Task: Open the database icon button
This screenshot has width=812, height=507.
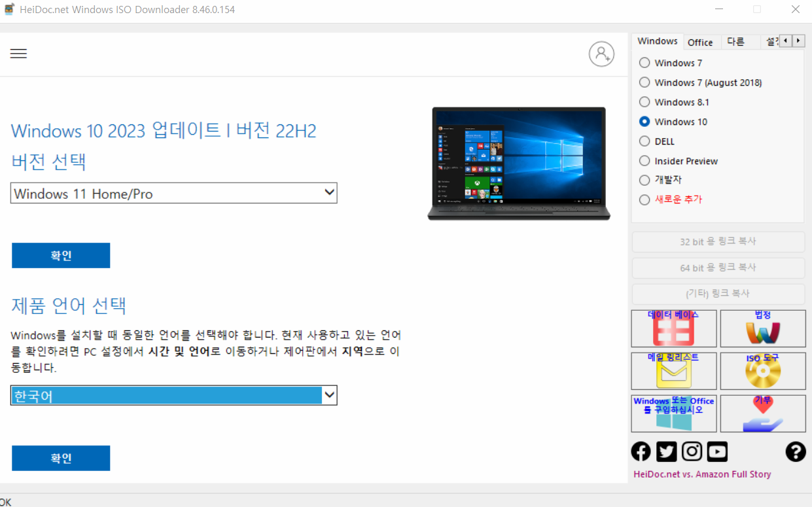Action: point(674,328)
